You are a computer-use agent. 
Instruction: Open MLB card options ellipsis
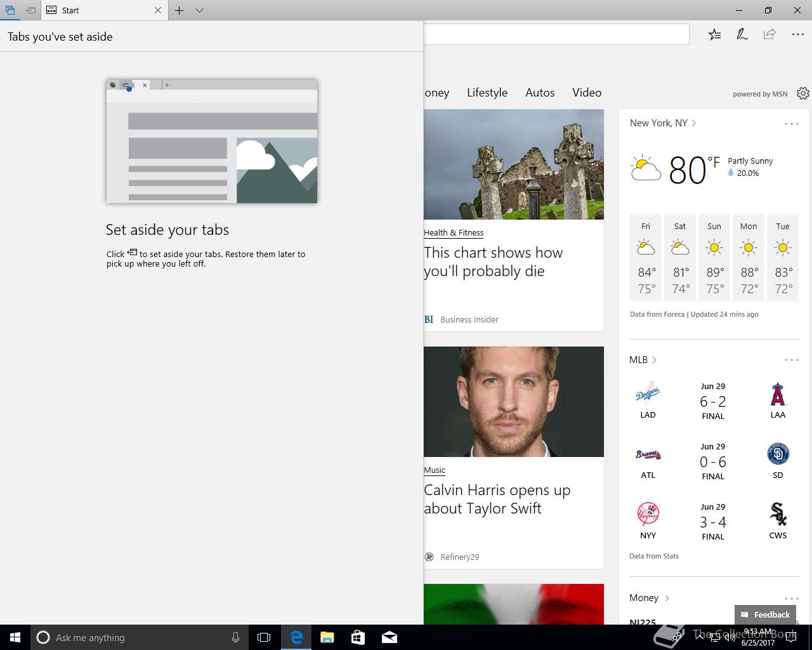[792, 360]
